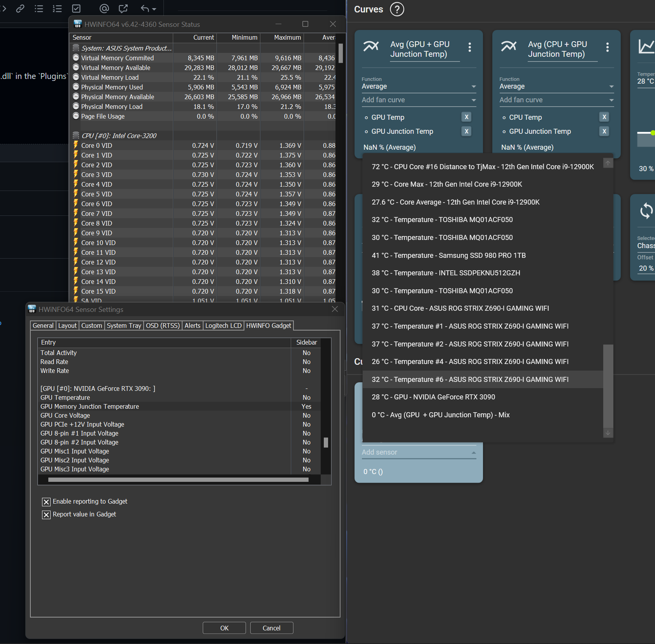Click the @ mention icon
655x644 pixels.
coord(104,8)
